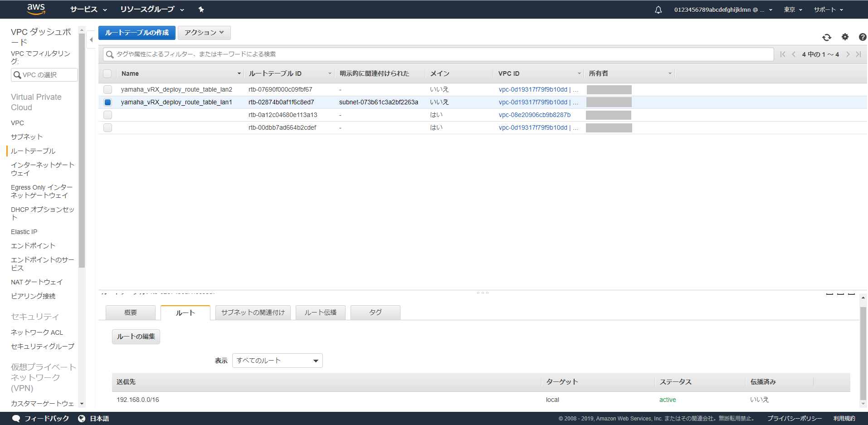868x425 pixels.
Task: Click the pin icon in the navigation bar
Action: click(x=201, y=9)
